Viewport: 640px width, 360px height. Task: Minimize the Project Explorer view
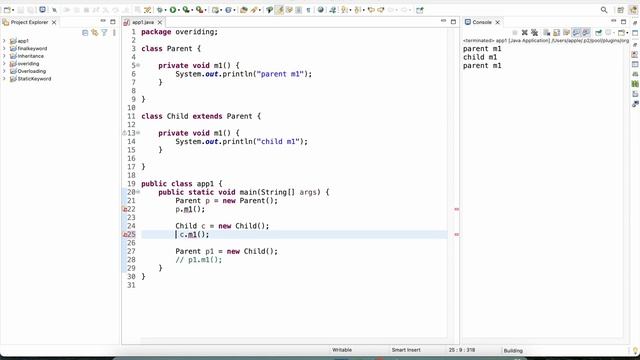coord(103,21)
